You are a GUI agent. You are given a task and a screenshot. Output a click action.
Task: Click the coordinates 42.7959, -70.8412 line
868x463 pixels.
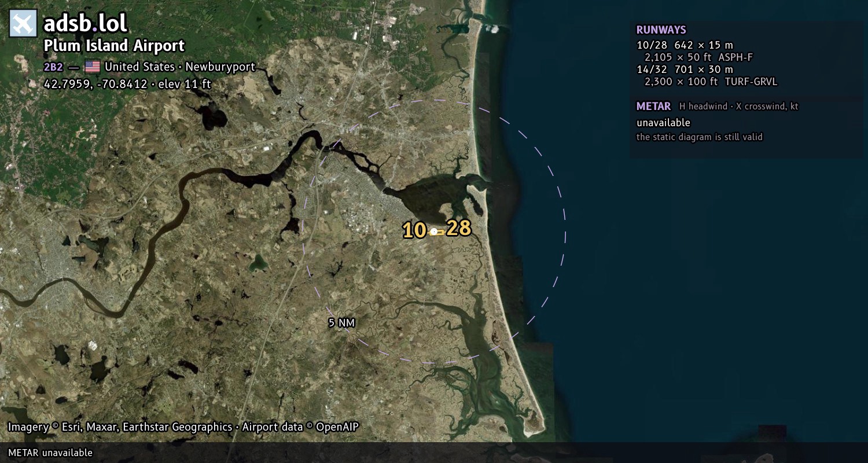click(x=127, y=84)
